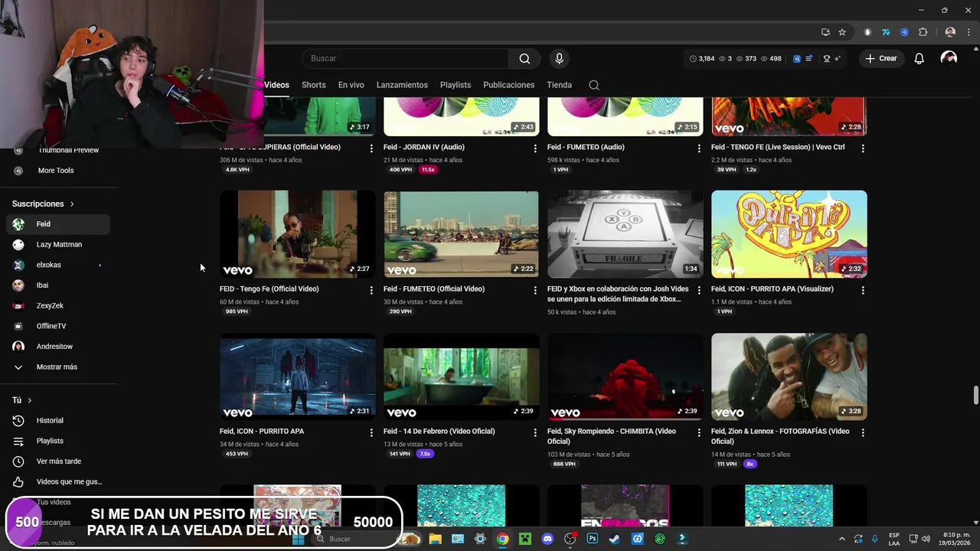Click the YouTube search magnifier button
Screen dimensions: 980x551
coord(524,58)
